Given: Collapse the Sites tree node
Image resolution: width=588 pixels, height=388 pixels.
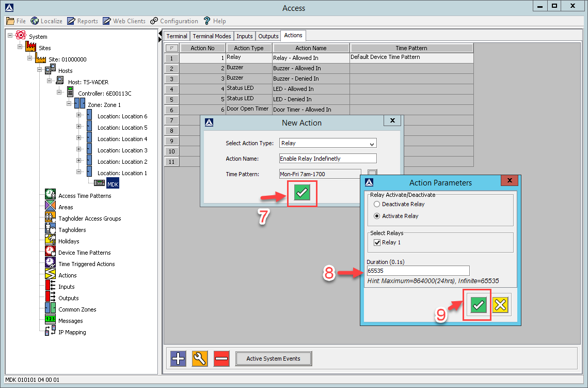Looking at the screenshot, I should click(20, 47).
